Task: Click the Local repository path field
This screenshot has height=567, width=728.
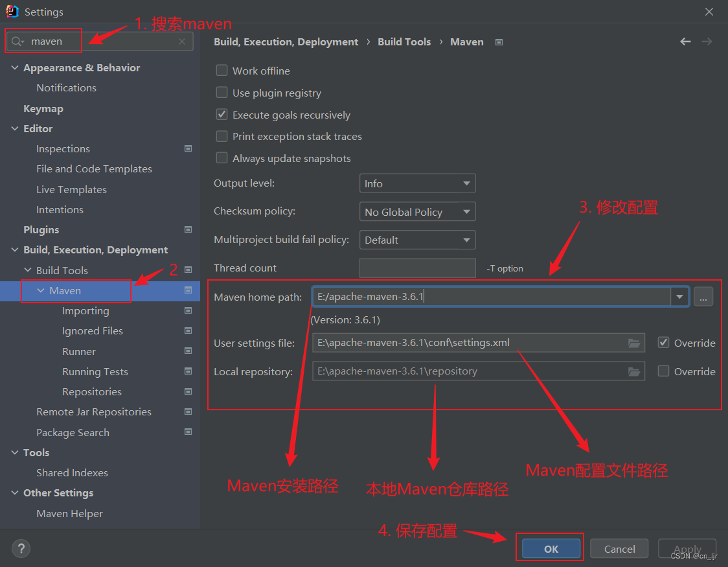Action: pyautogui.click(x=479, y=371)
